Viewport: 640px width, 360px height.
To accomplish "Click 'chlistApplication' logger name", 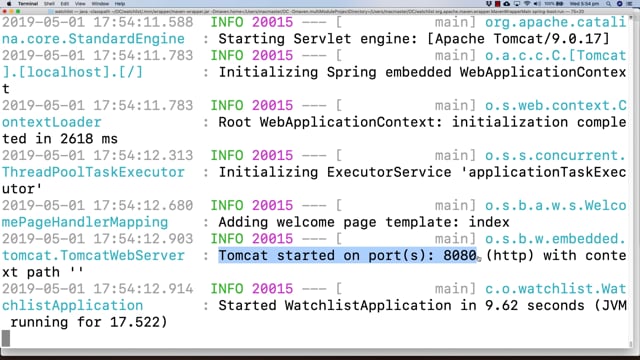I will 72,305.
